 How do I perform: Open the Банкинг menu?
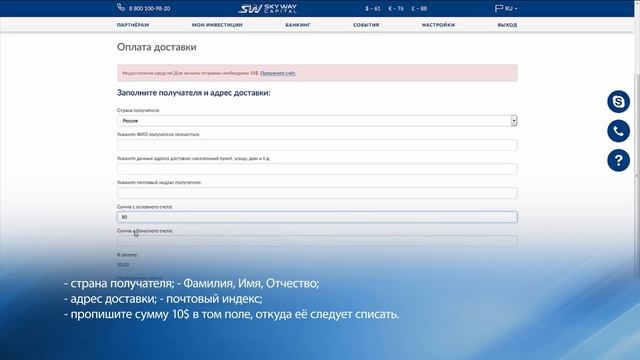pos(298,25)
